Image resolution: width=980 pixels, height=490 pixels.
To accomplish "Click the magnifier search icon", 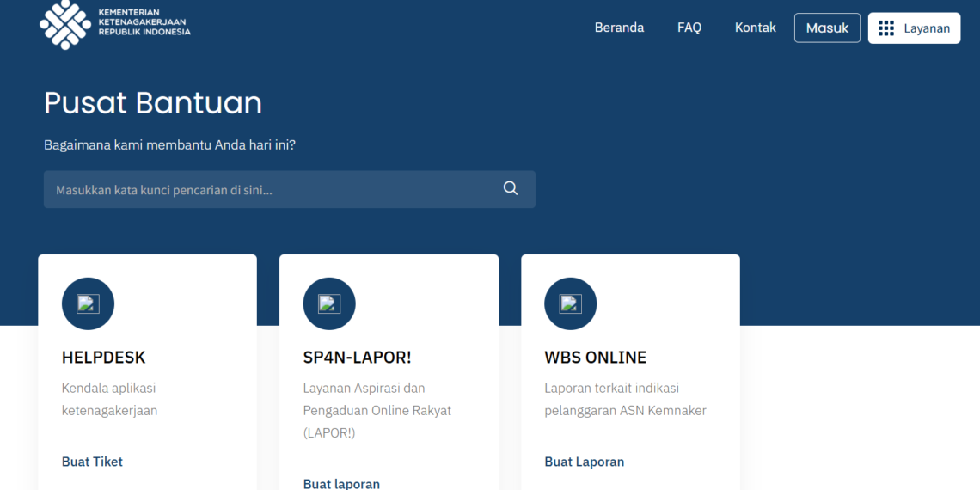I will 511,189.
